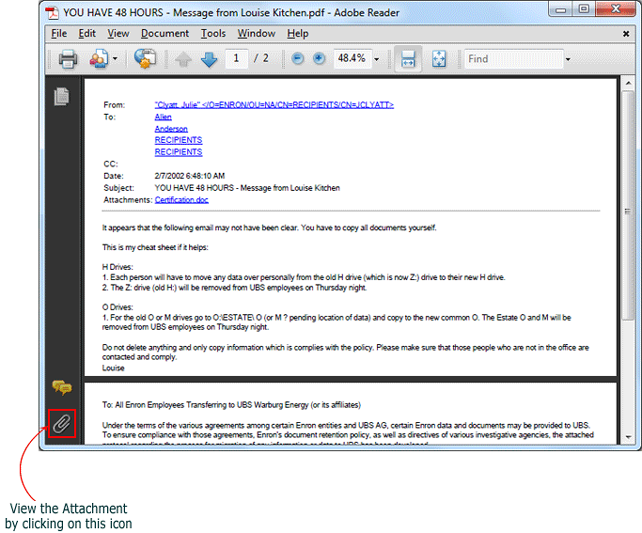Image resolution: width=642 pixels, height=533 pixels.
Task: Click the Anderson recipient link
Action: pos(171,129)
